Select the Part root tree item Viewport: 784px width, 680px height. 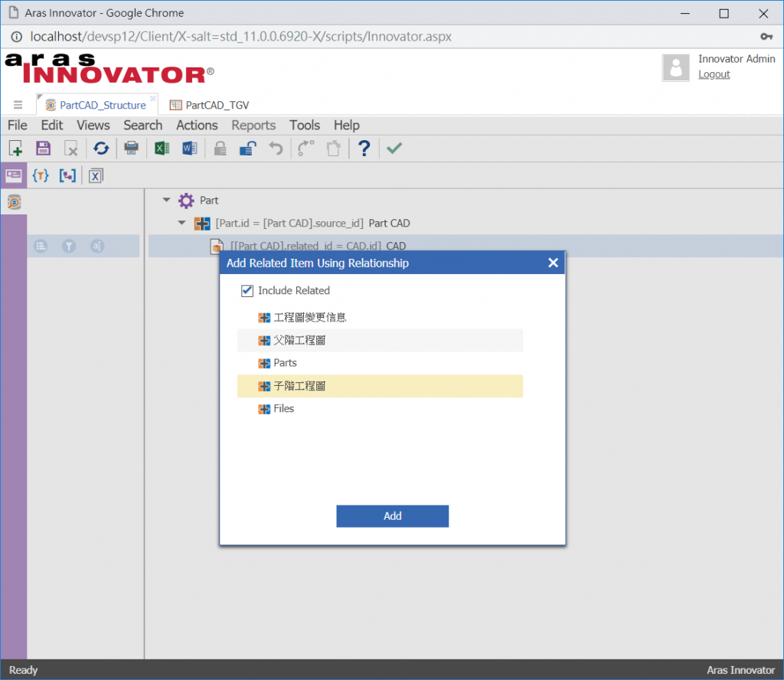click(209, 201)
